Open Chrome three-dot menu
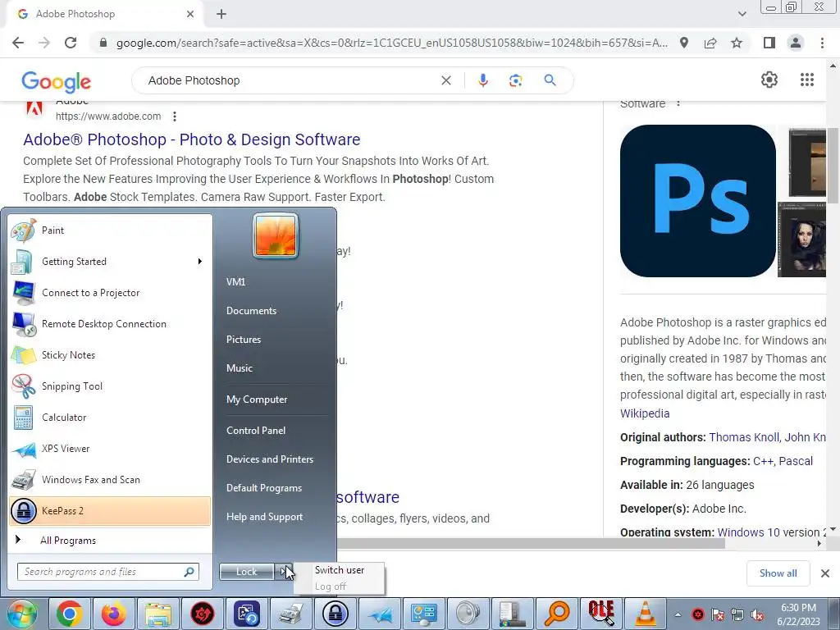Viewport: 840px width, 630px height. (x=822, y=43)
